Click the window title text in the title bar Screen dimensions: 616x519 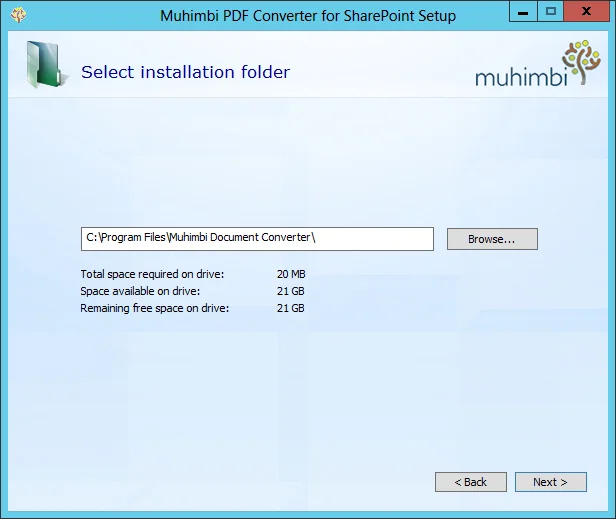click(308, 16)
